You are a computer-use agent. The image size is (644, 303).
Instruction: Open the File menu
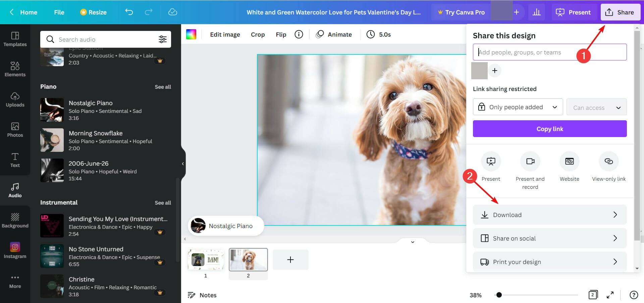pyautogui.click(x=59, y=12)
